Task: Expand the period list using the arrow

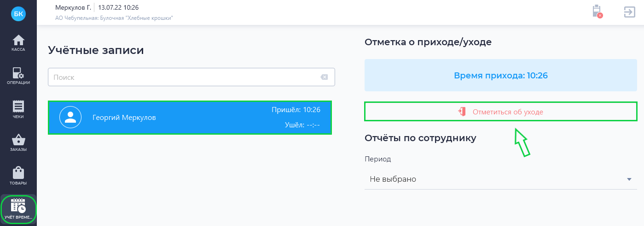Action: (x=629, y=179)
